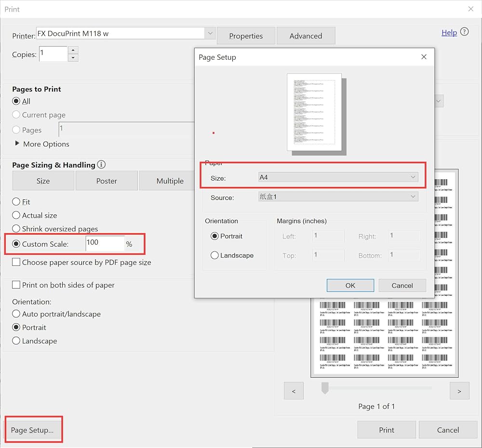Select Portrait in Print dialog orientation

click(x=16, y=327)
